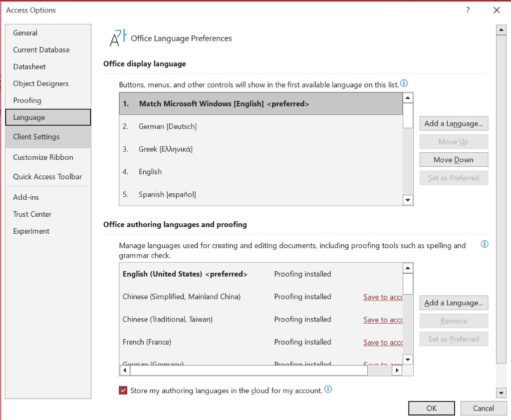Click Save to account link for Chinese Traditional
This screenshot has height=420, width=511.
[x=383, y=320]
